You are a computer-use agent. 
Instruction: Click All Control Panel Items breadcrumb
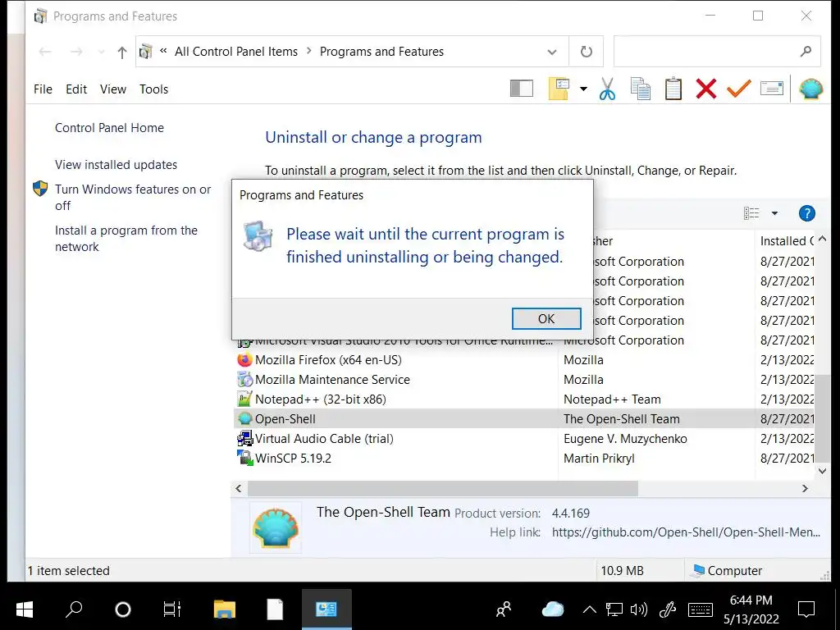pos(236,52)
